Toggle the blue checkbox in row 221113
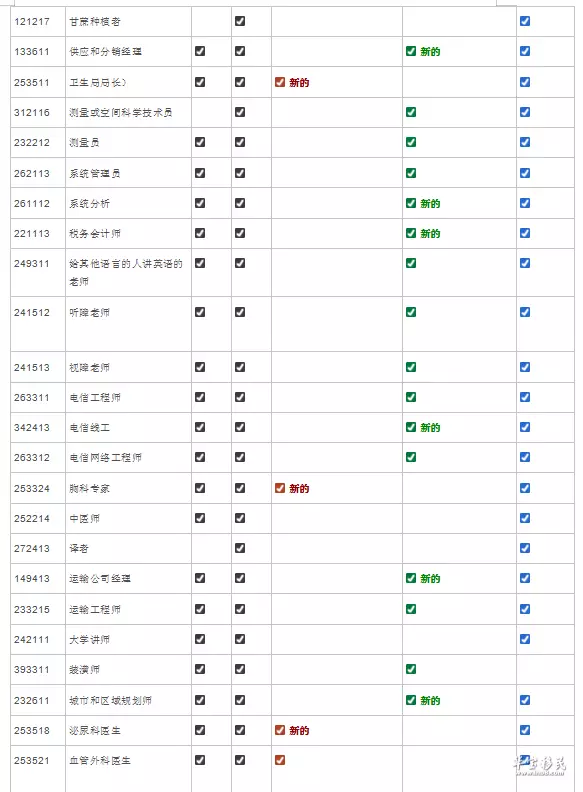 click(525, 233)
